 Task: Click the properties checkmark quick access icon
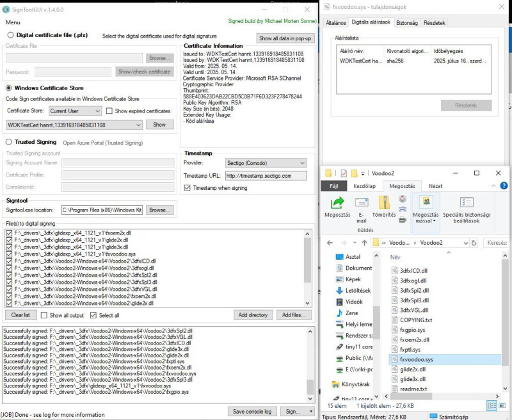coord(344,173)
